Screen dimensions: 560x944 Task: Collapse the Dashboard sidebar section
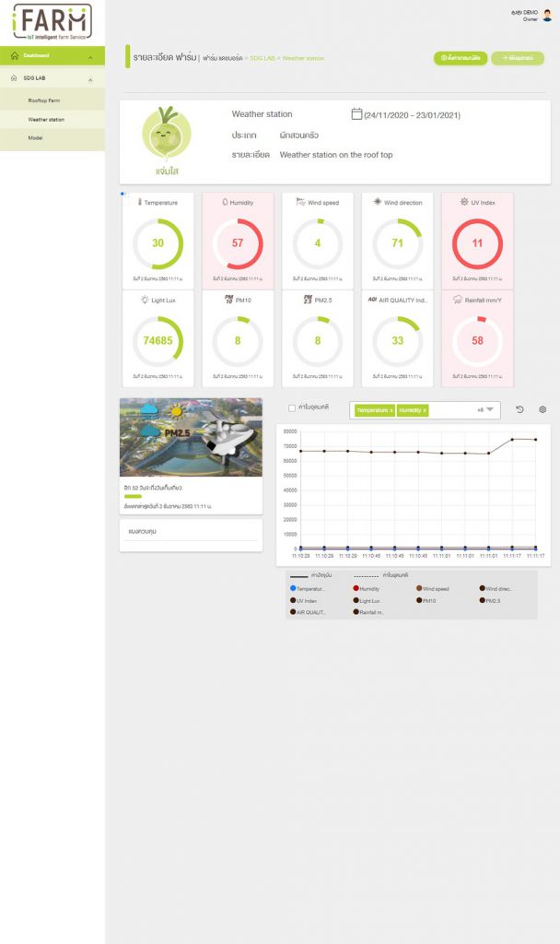click(x=90, y=57)
